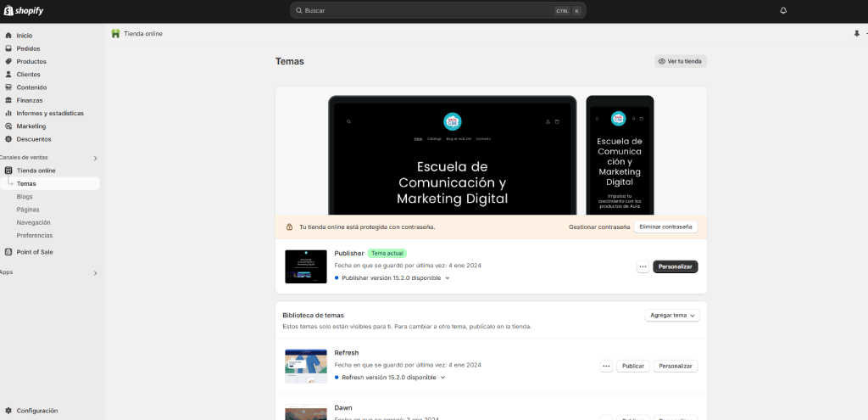Open the Agregar tema dropdown

(x=672, y=316)
